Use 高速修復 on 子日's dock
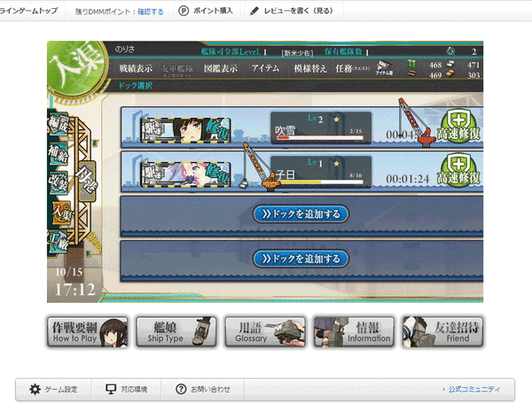Image resolution: width=532 pixels, height=419 pixels. [458, 170]
